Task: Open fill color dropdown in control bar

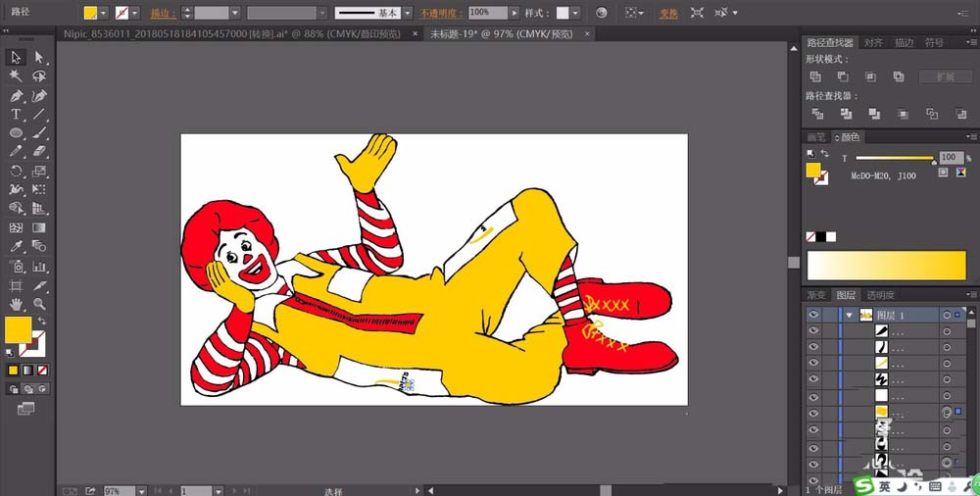Action: pos(104,13)
